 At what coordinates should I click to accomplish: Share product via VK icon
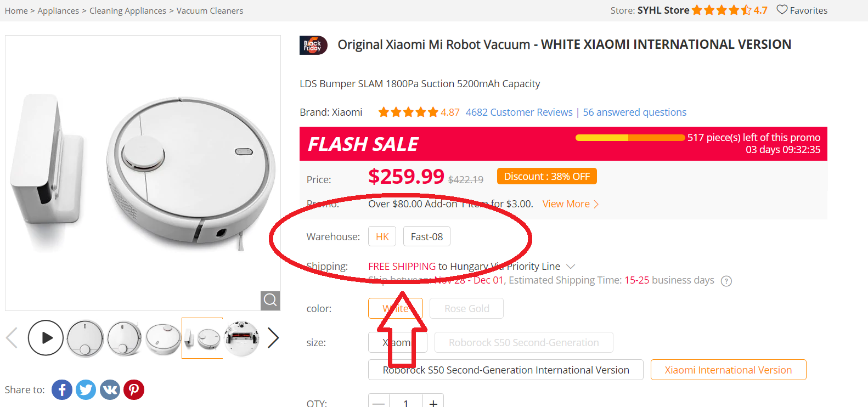[110, 390]
